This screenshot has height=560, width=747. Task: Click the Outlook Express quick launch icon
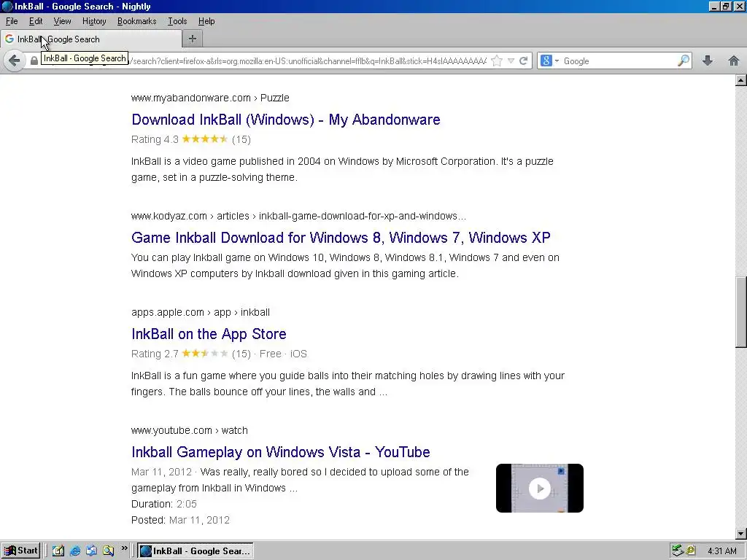91,551
